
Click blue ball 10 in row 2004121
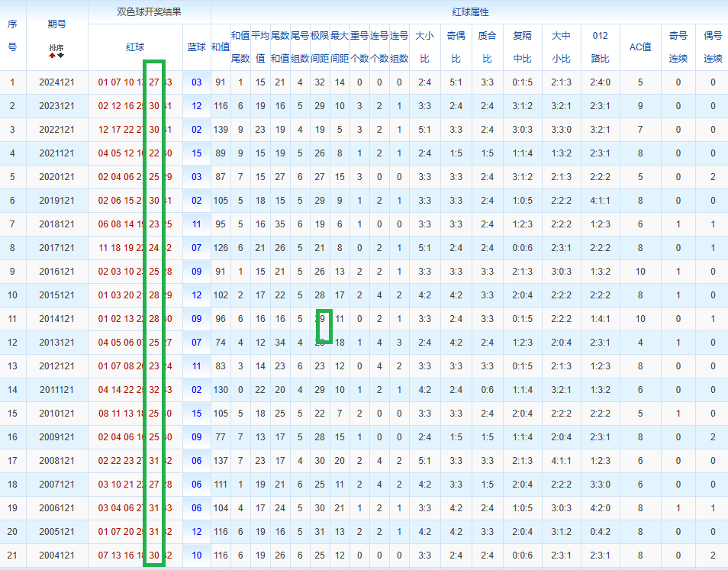[197, 556]
